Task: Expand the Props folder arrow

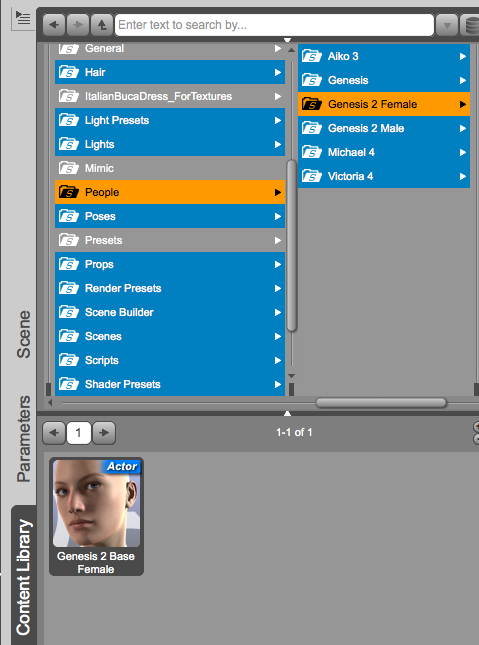Action: (278, 264)
